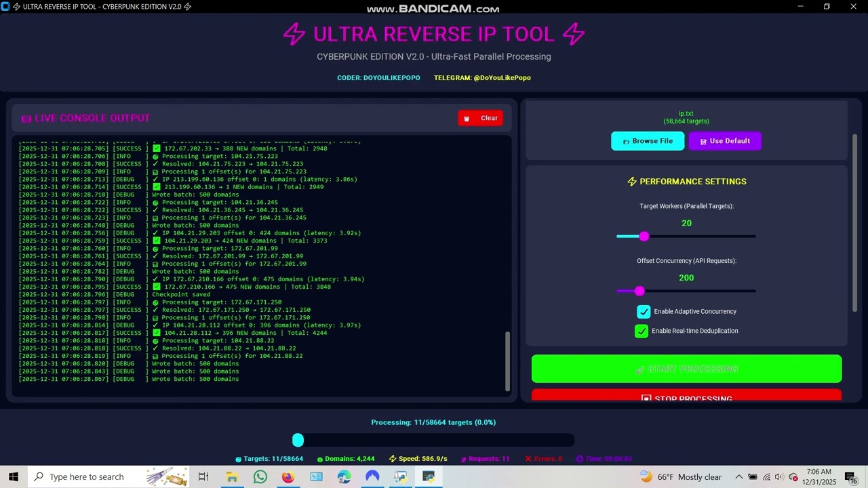Screen dimensions: 868x488
Task: Open File Explorer from taskbar
Action: click(x=232, y=476)
